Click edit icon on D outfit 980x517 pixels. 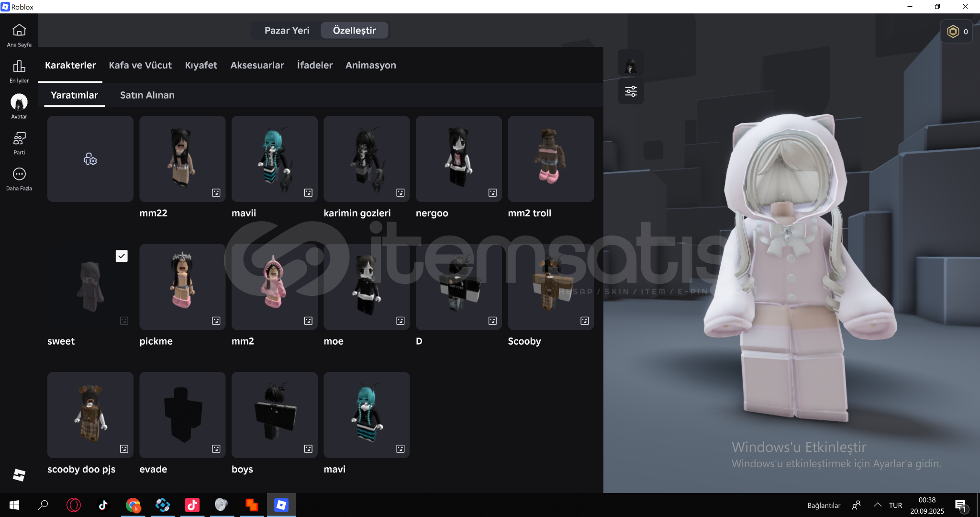[x=492, y=321]
